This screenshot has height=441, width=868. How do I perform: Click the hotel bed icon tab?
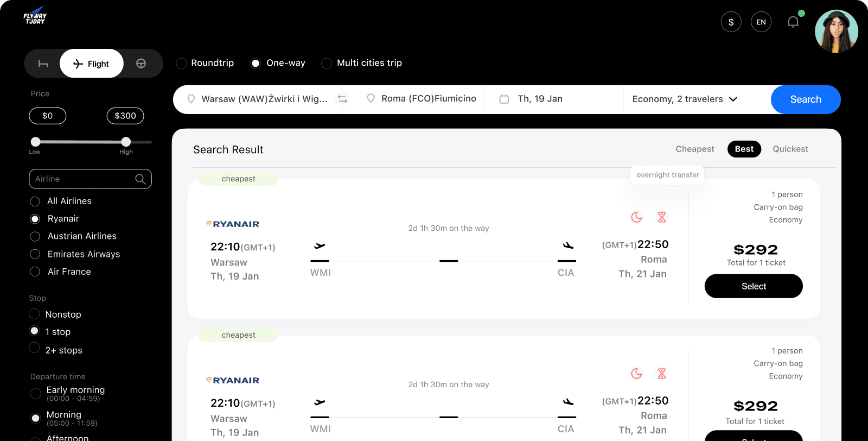[43, 64]
